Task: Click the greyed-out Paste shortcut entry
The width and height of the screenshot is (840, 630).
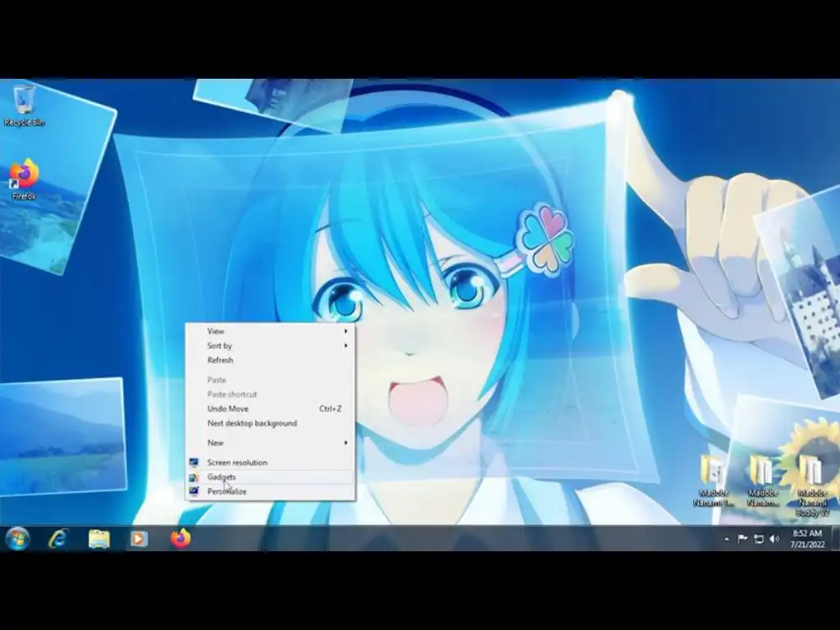Action: click(x=270, y=395)
